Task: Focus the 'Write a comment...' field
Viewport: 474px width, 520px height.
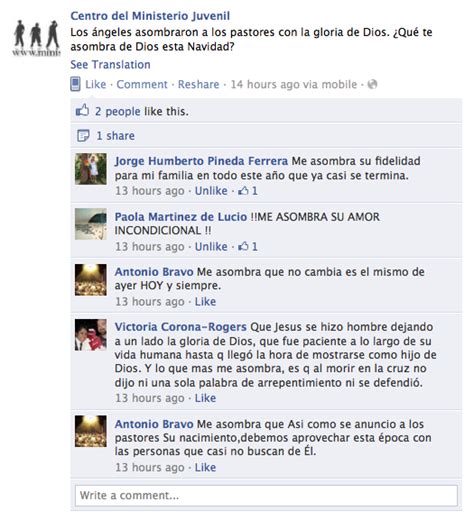Action: click(x=266, y=495)
